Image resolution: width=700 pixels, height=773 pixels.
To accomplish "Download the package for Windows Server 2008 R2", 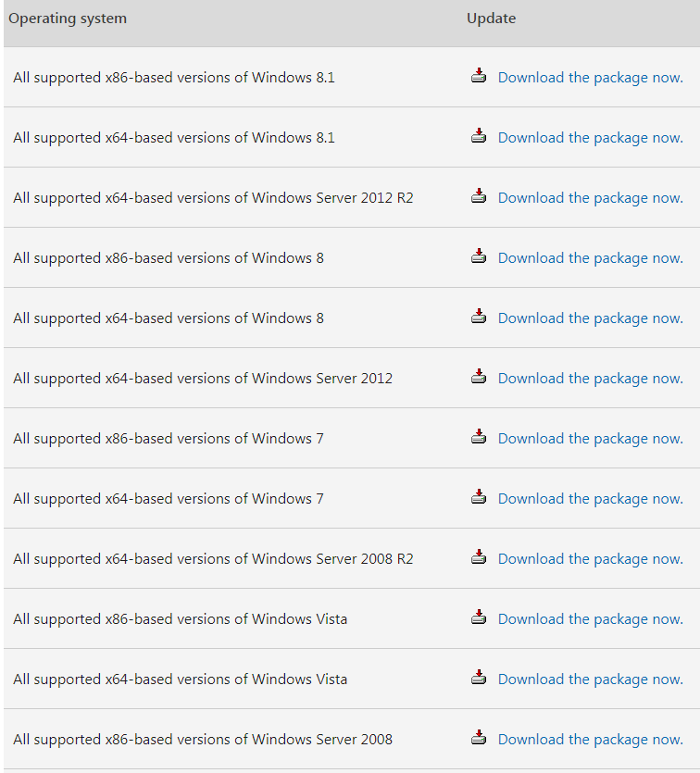I will point(591,558).
